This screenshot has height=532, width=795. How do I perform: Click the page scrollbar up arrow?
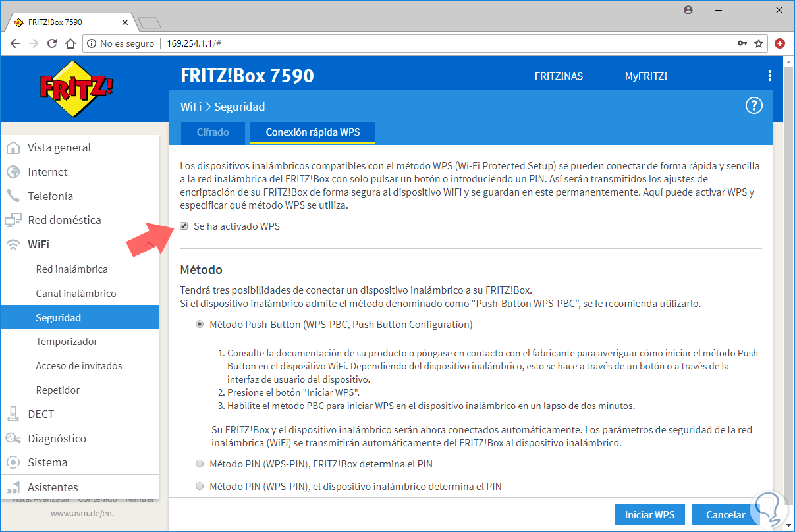(x=789, y=61)
